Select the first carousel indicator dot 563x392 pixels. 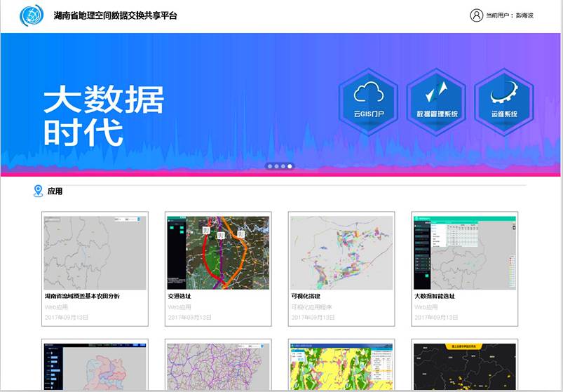pos(269,166)
